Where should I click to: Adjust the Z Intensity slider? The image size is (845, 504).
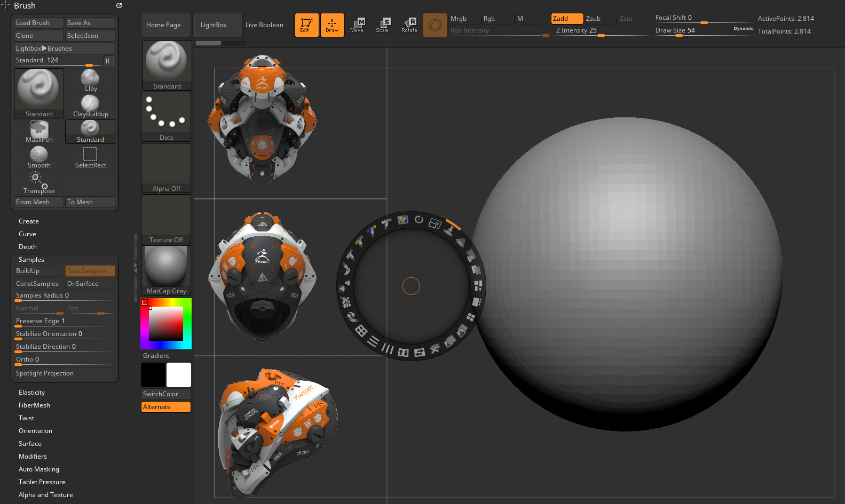(601, 31)
